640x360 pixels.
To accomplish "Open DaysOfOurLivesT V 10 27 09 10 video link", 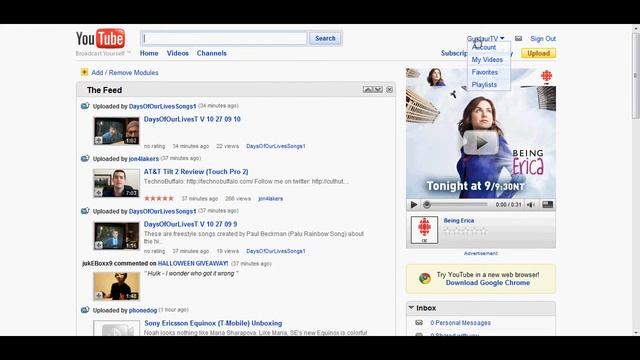I will point(192,119).
